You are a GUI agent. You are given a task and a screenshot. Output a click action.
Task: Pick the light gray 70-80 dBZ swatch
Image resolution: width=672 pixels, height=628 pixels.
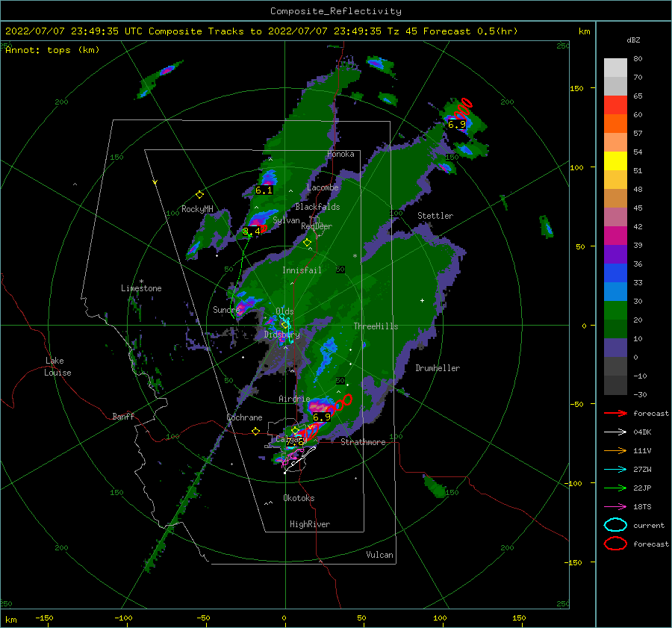(615, 68)
